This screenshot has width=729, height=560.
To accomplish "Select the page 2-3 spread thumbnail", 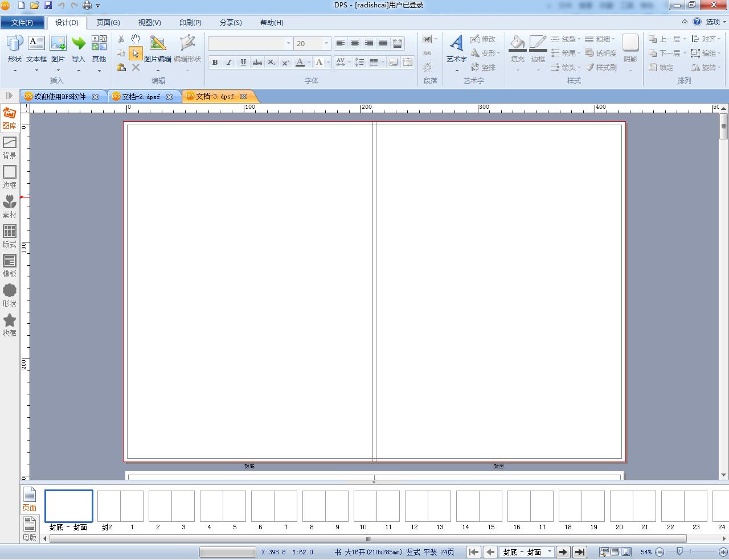I will point(171,506).
